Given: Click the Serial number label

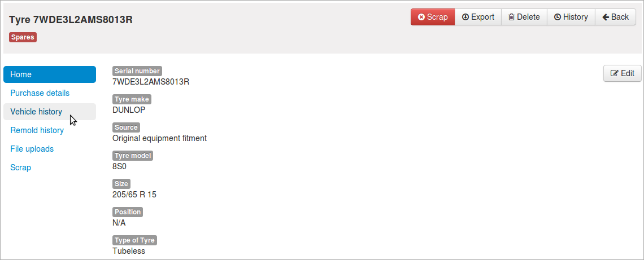Looking at the screenshot, I should [x=137, y=71].
